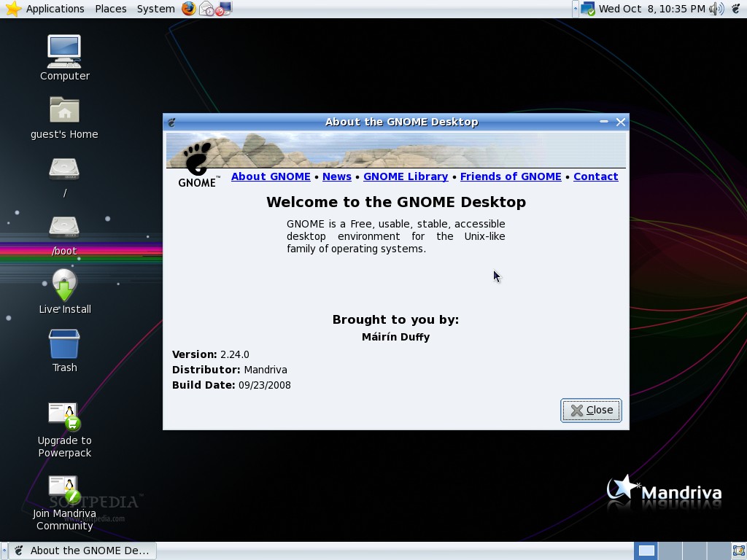The width and height of the screenshot is (747, 560).
Task: Open the Join Mandriva Community shortcut
Action: [64, 486]
